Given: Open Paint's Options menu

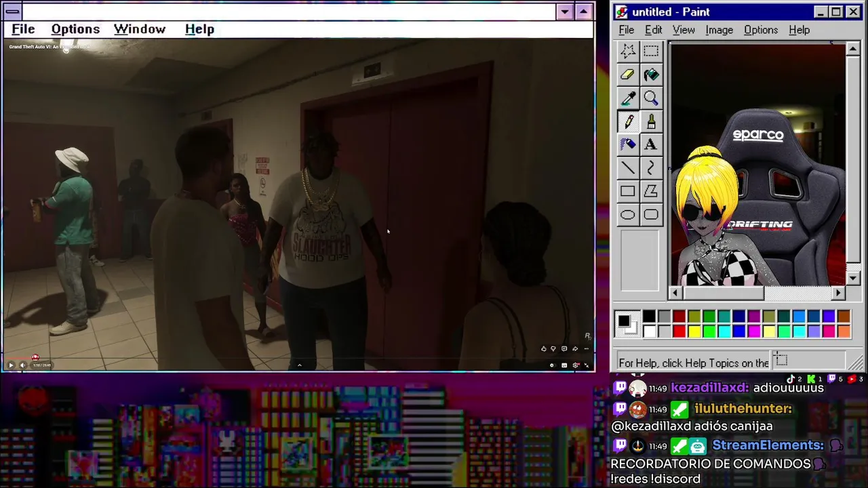Looking at the screenshot, I should click(x=761, y=30).
